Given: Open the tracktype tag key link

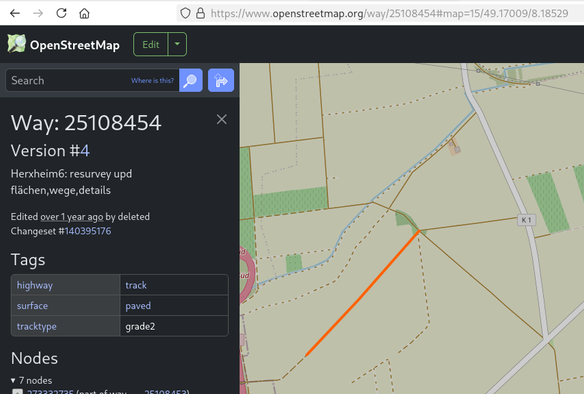Looking at the screenshot, I should pos(36,327).
